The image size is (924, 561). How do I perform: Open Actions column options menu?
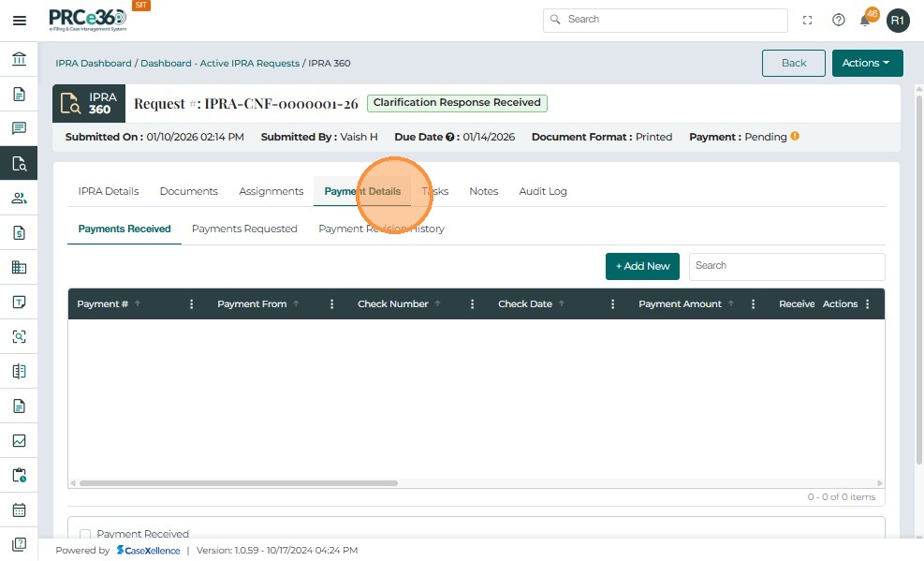click(x=867, y=304)
